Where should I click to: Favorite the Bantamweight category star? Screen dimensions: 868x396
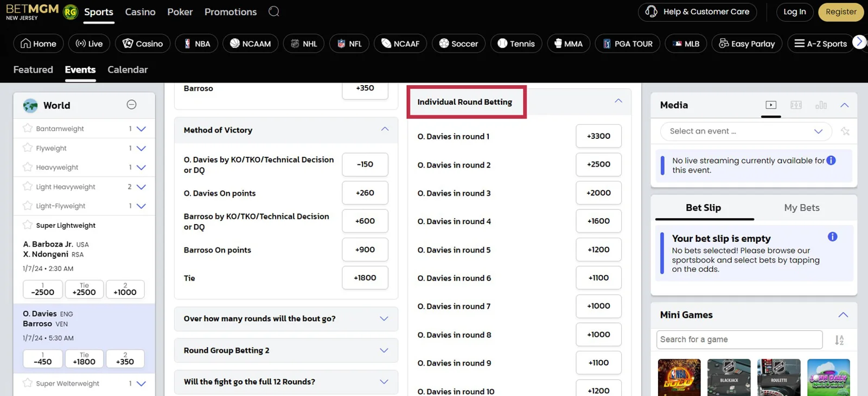pos(28,129)
